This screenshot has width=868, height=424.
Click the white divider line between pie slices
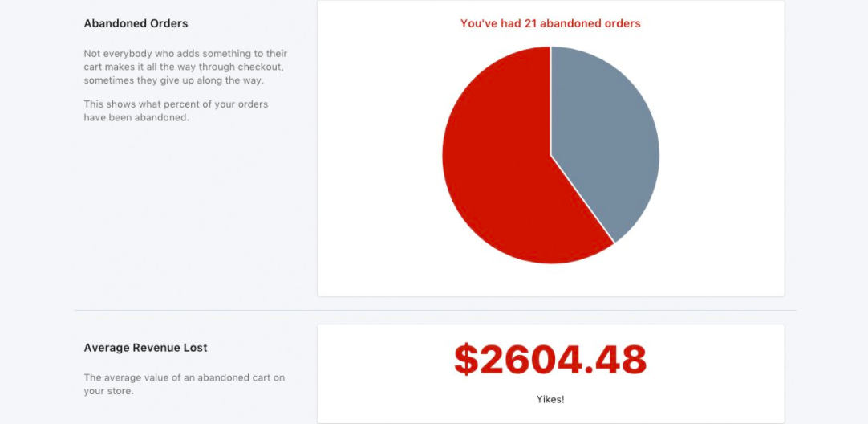582,199
